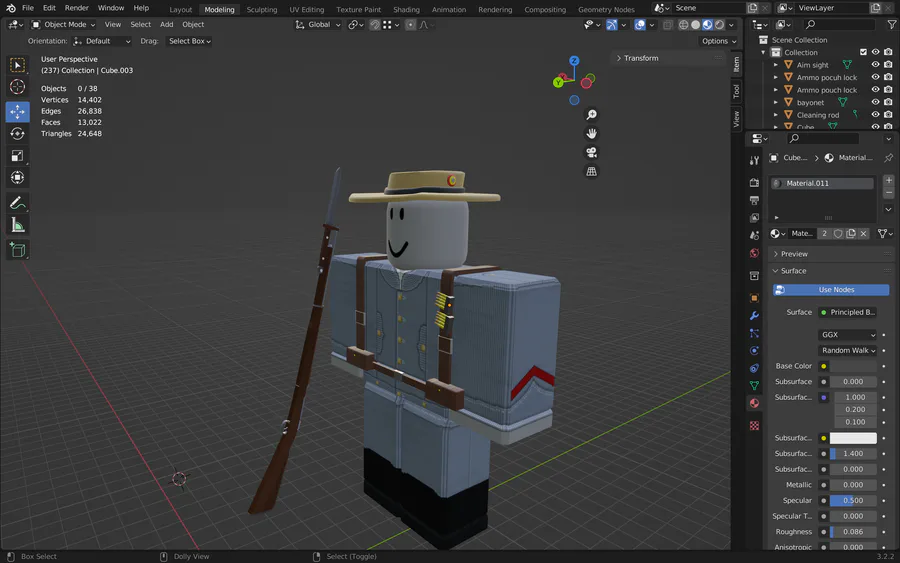Viewport: 900px width, 563px height.
Task: Choose the Move tool
Action: tap(17, 111)
